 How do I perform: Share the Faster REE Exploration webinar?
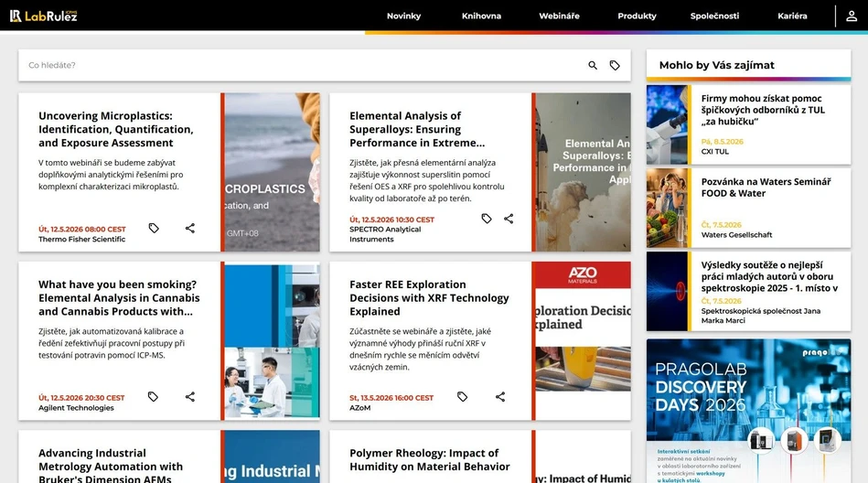(500, 397)
